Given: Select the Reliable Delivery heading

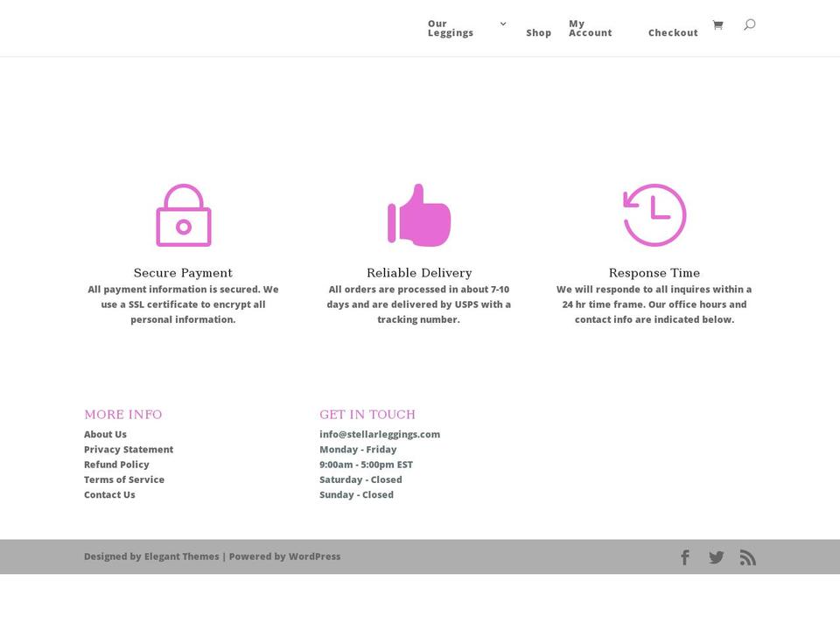Looking at the screenshot, I should point(419,273).
